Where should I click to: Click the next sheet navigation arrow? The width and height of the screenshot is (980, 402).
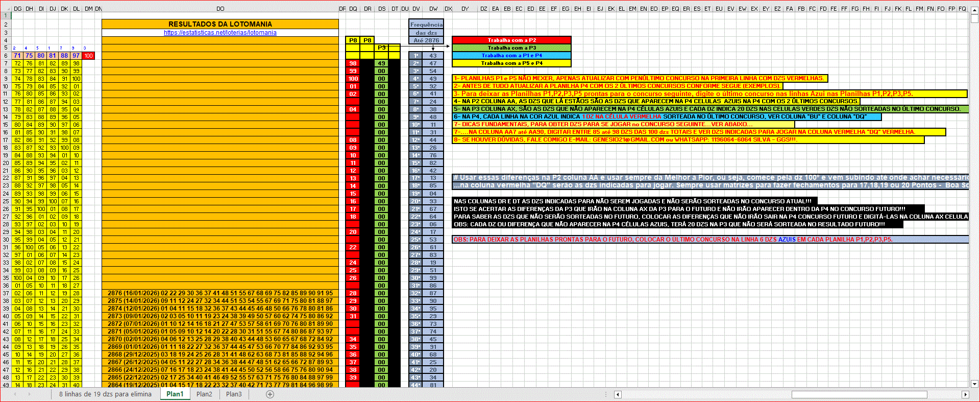pos(29,394)
